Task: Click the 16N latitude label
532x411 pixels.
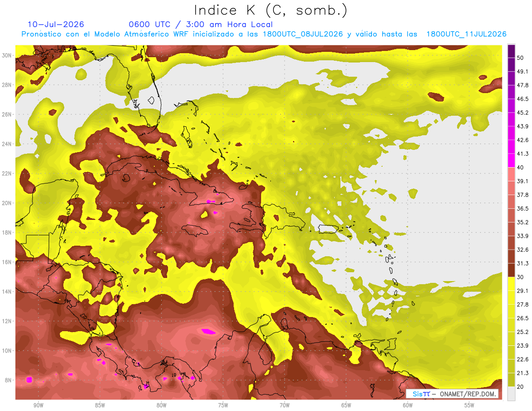Action: click(7, 262)
